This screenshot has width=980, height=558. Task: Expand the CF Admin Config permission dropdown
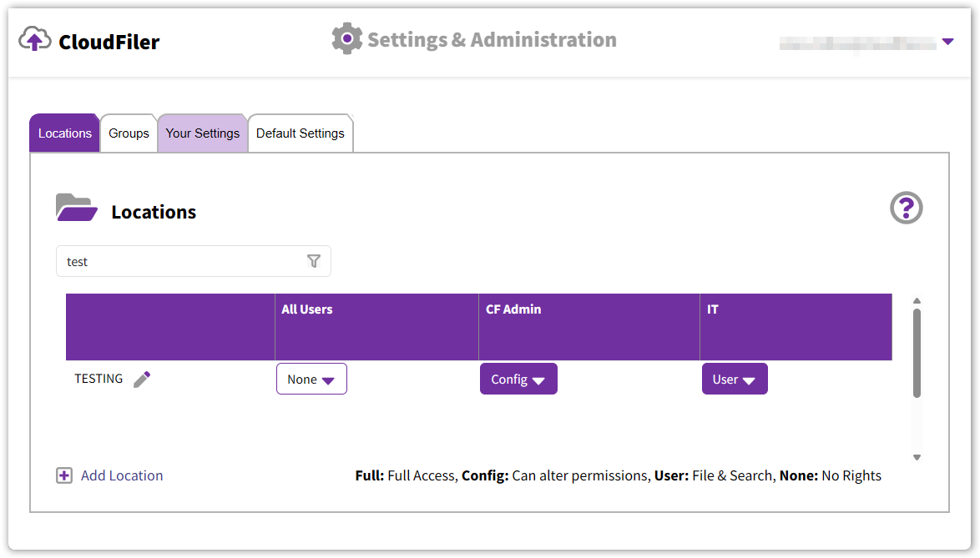tap(518, 379)
